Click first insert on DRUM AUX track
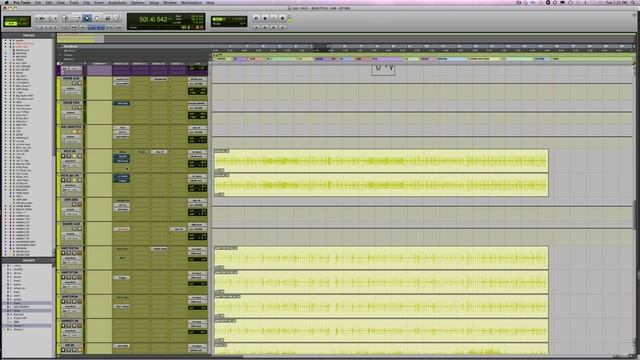 point(121,79)
